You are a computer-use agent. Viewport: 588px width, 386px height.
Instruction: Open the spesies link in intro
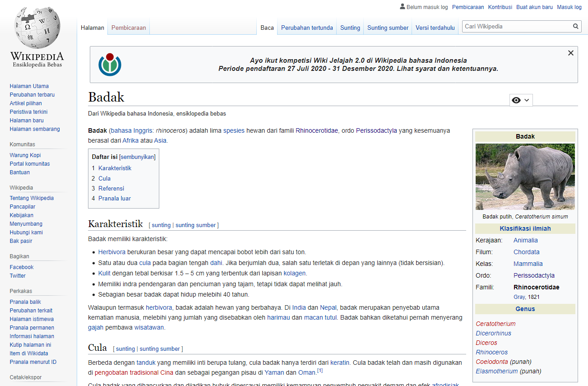pos(234,130)
